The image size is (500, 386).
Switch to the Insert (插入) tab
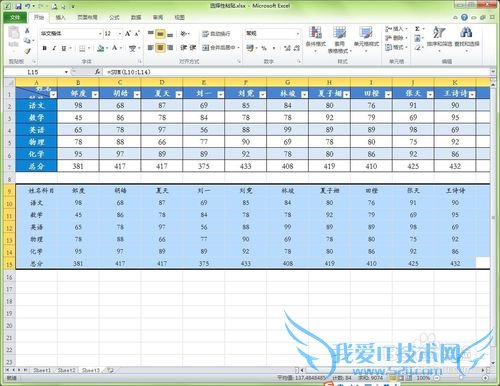coord(60,17)
